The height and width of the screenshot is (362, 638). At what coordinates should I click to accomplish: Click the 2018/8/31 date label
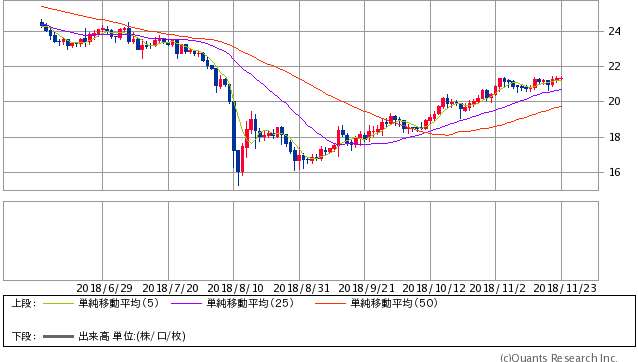302,288
